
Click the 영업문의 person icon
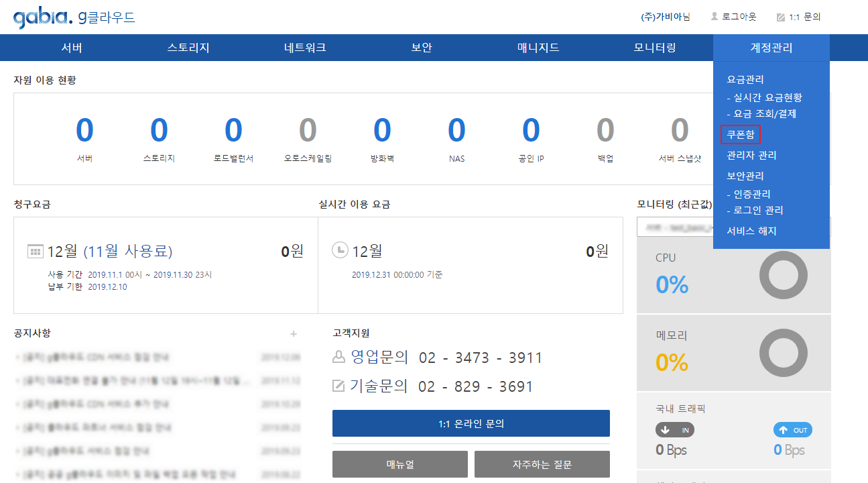coord(339,358)
